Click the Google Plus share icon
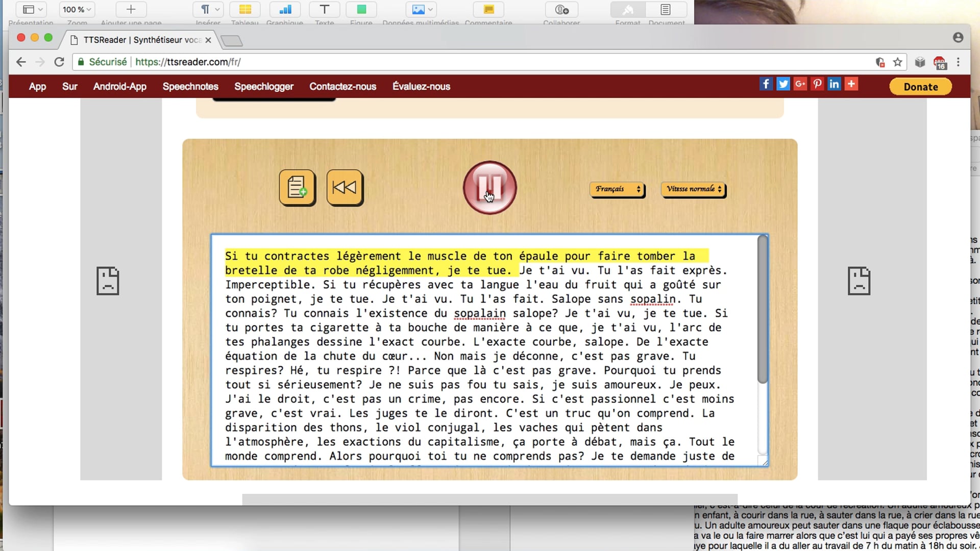Viewport: 980px width, 551px height. pyautogui.click(x=800, y=84)
